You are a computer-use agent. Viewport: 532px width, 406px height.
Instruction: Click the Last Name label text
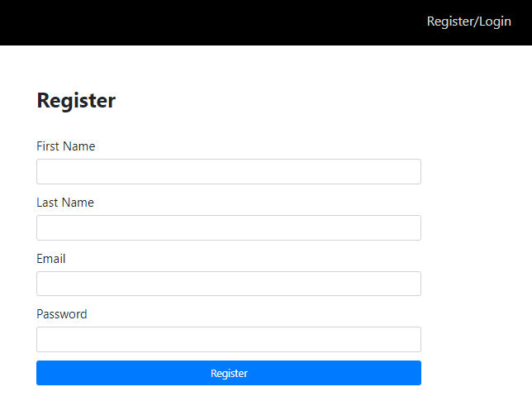point(65,203)
